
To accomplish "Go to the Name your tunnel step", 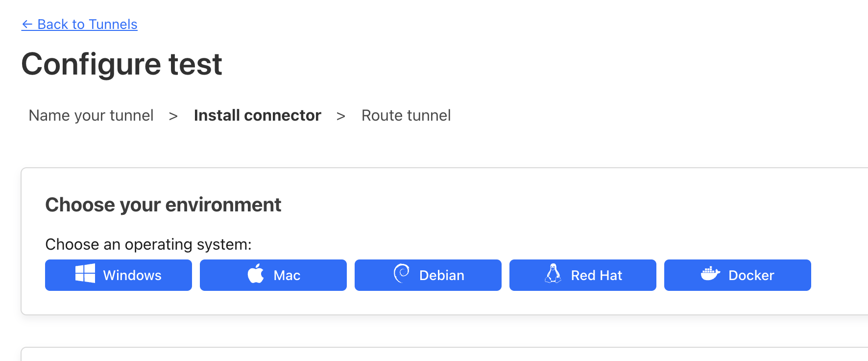I will click(x=91, y=115).
